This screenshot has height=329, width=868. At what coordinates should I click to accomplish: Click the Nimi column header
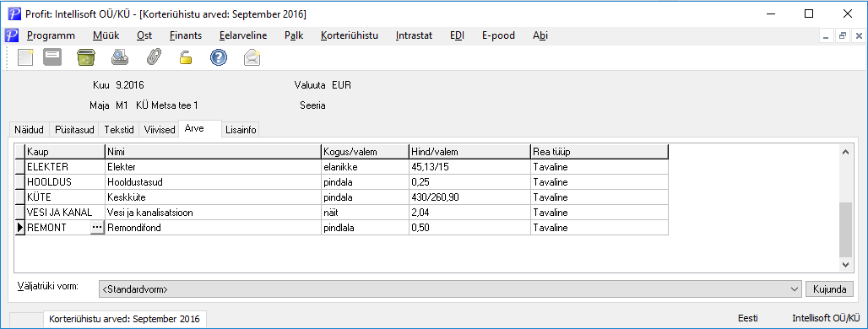[x=213, y=151]
